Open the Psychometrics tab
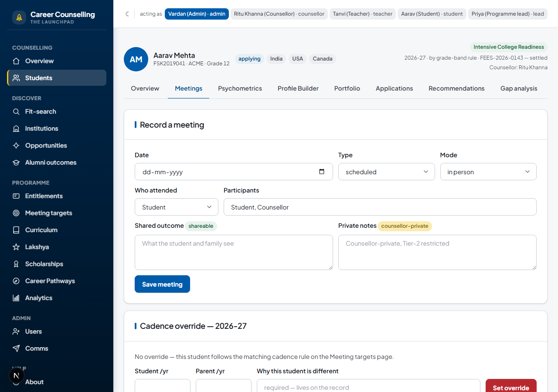The width and height of the screenshot is (558, 392). pos(240,88)
